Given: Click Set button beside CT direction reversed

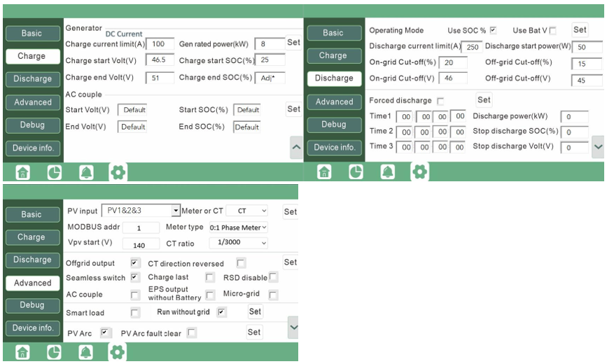Looking at the screenshot, I should 291,262.
